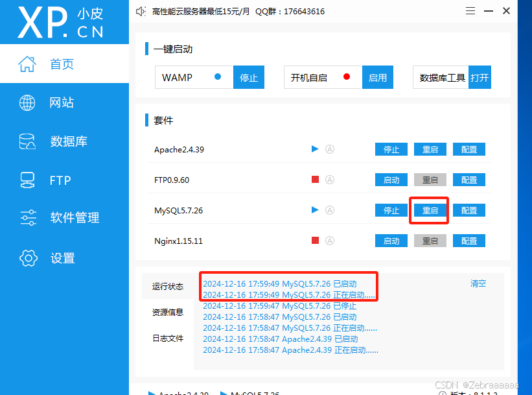The width and height of the screenshot is (532, 395).
Task: Click the Apache2.4.39 suite name
Action: click(179, 149)
